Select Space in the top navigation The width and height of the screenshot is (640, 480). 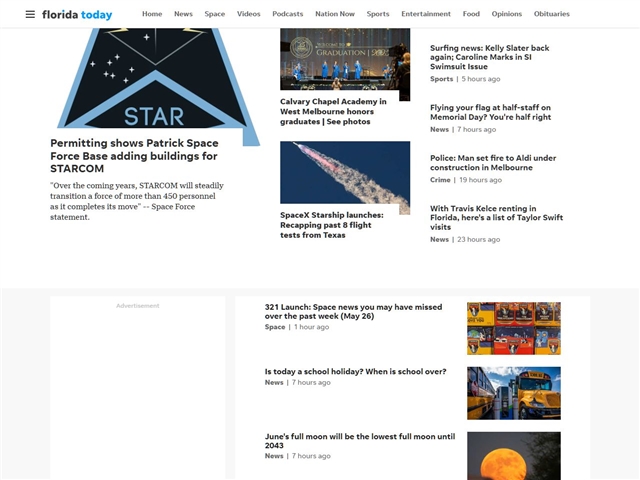tap(215, 14)
